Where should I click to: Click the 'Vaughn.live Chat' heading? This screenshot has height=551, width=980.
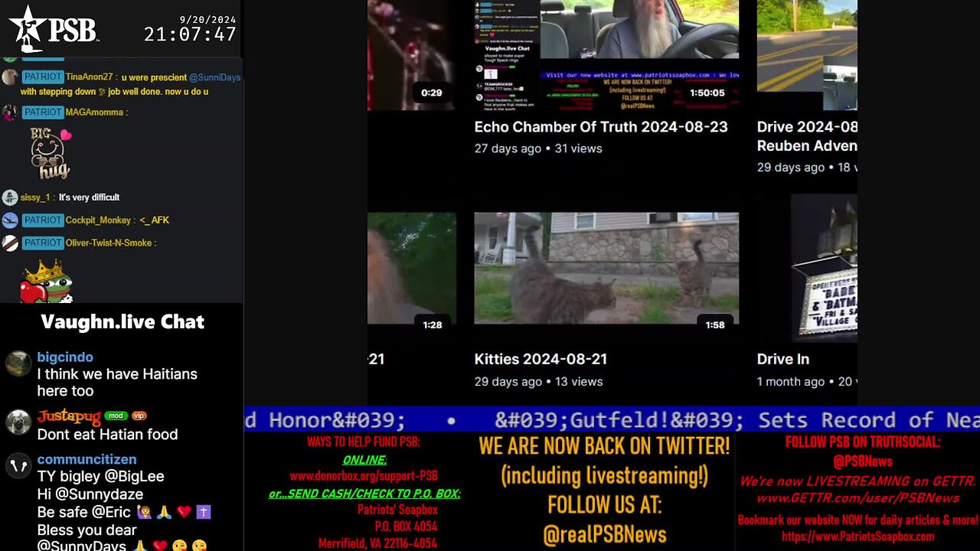point(122,321)
